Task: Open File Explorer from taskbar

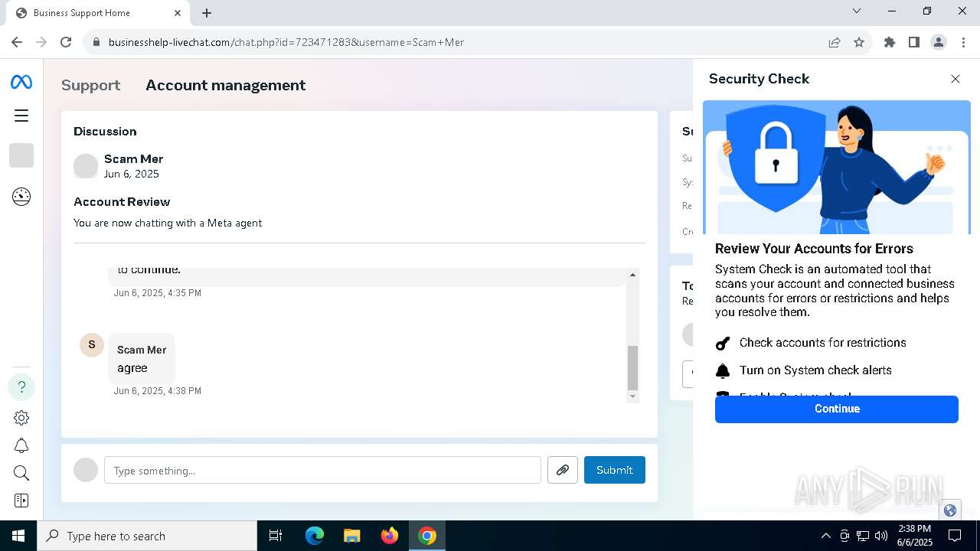Action: coord(352,536)
